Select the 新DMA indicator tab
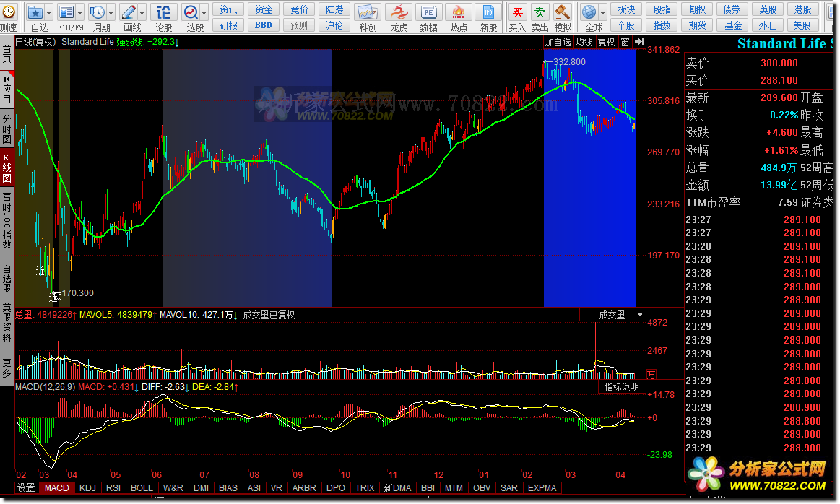 (x=397, y=488)
